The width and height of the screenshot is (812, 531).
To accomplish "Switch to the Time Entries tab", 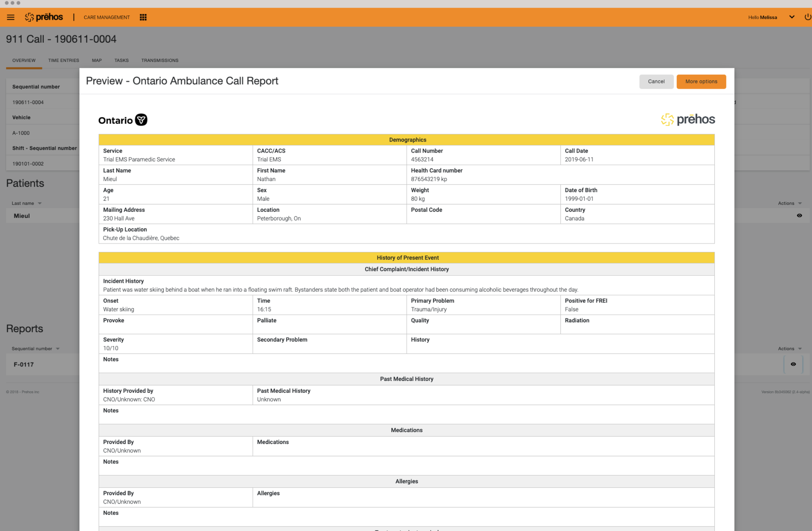I will coord(63,60).
